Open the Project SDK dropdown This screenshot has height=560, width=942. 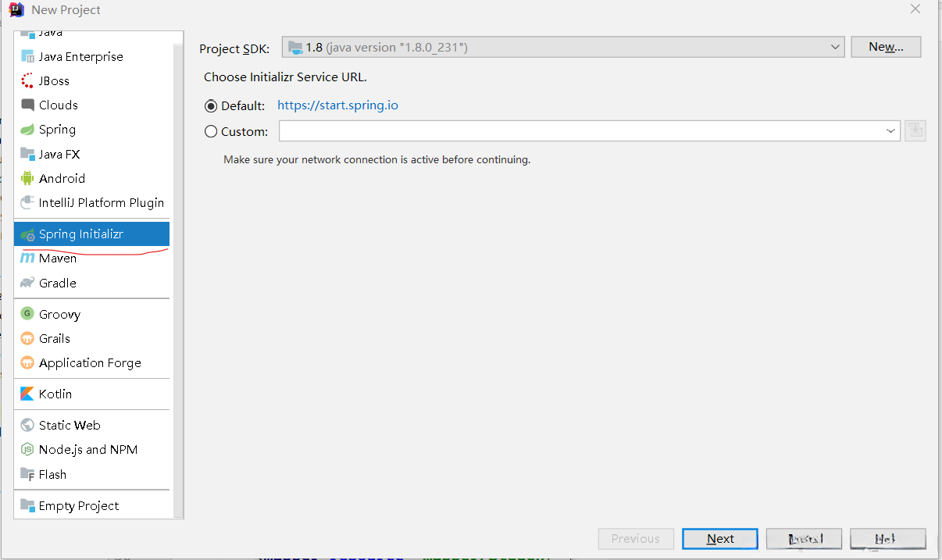[x=563, y=47]
